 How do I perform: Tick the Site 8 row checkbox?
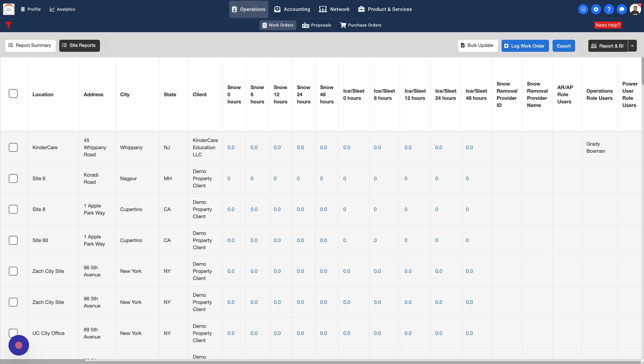[x=13, y=209]
